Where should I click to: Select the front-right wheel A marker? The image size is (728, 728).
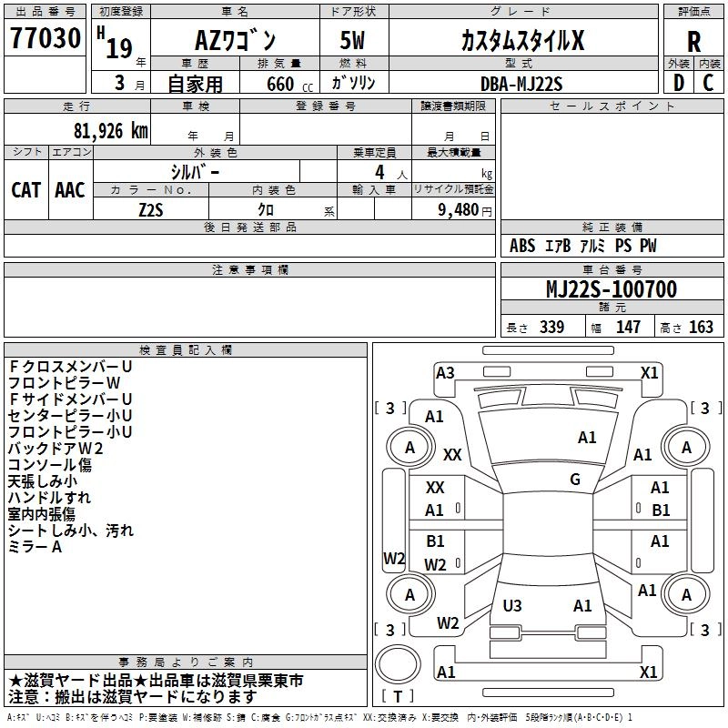[686, 448]
